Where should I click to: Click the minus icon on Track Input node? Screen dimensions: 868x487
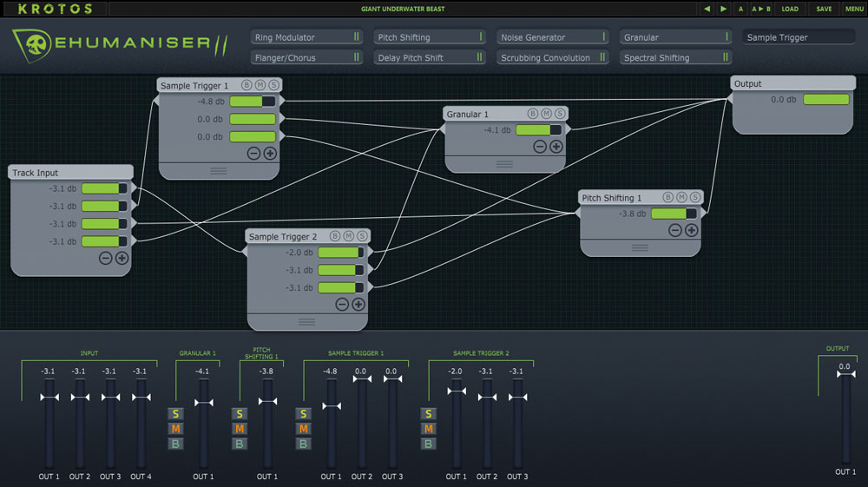[x=105, y=258]
